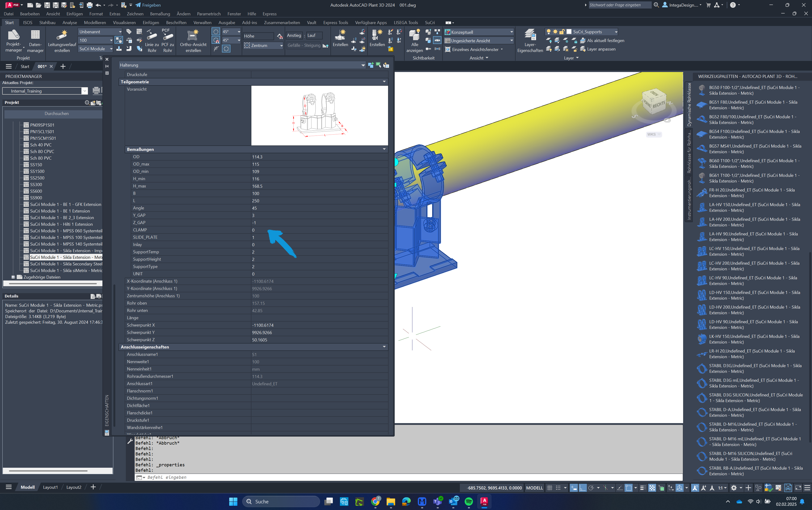
Task: Click Autodesk App Store cart icon
Action: tap(708, 5)
